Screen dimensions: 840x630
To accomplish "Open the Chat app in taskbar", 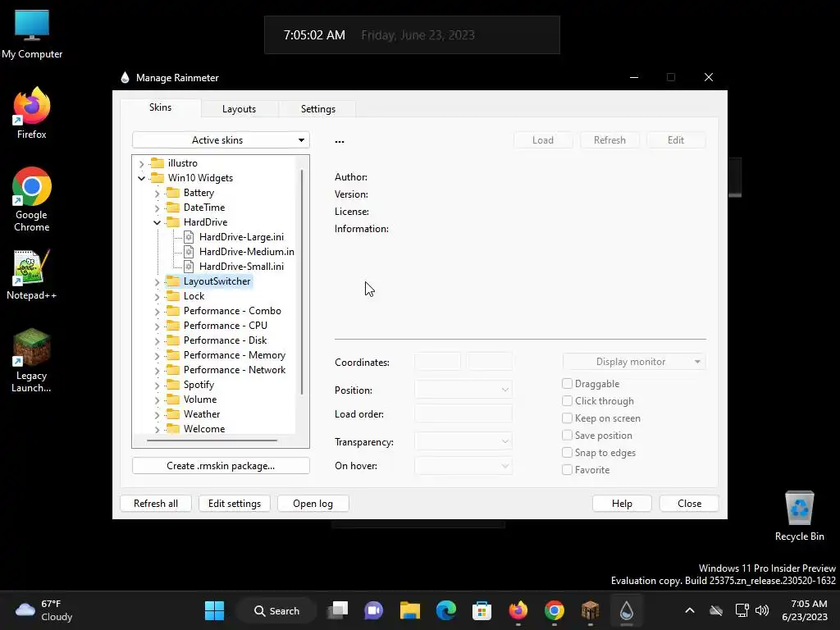I will [x=374, y=610].
